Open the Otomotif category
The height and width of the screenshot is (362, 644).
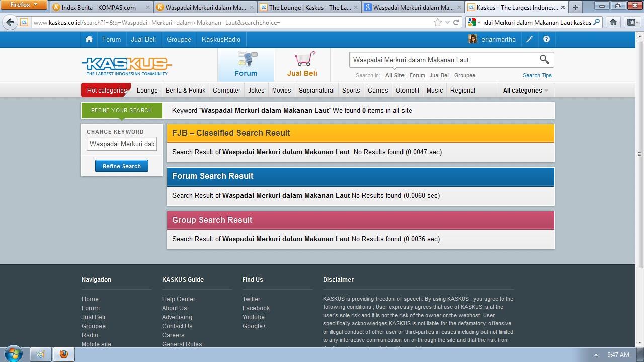(408, 90)
